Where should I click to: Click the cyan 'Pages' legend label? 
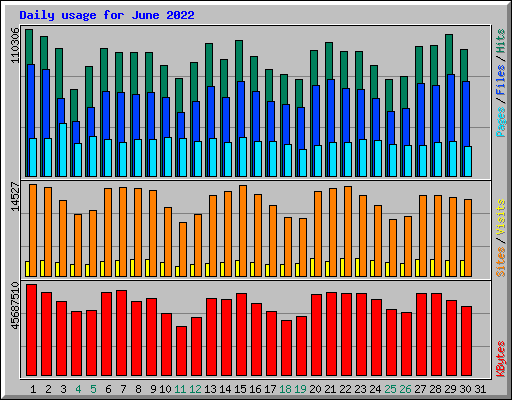click(x=501, y=122)
